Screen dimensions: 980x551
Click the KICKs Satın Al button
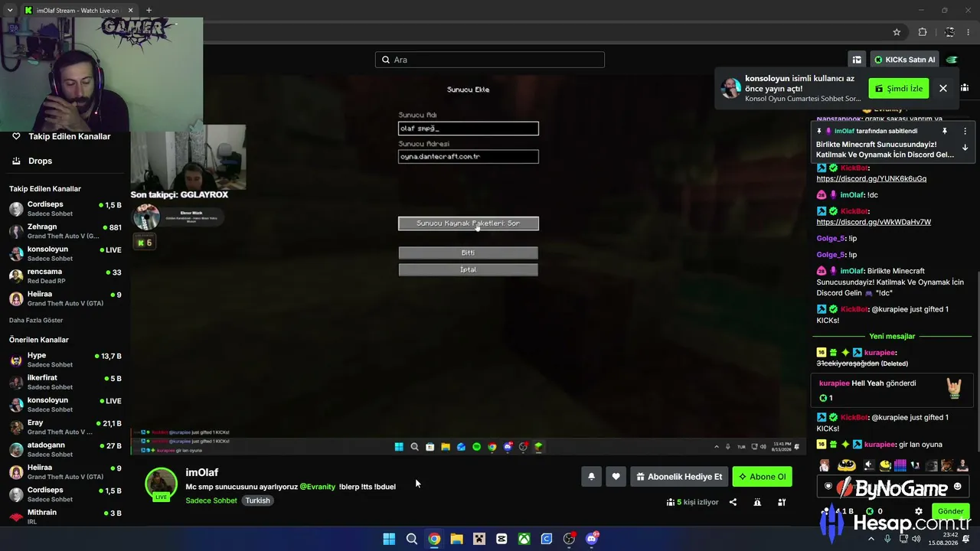coord(904,60)
